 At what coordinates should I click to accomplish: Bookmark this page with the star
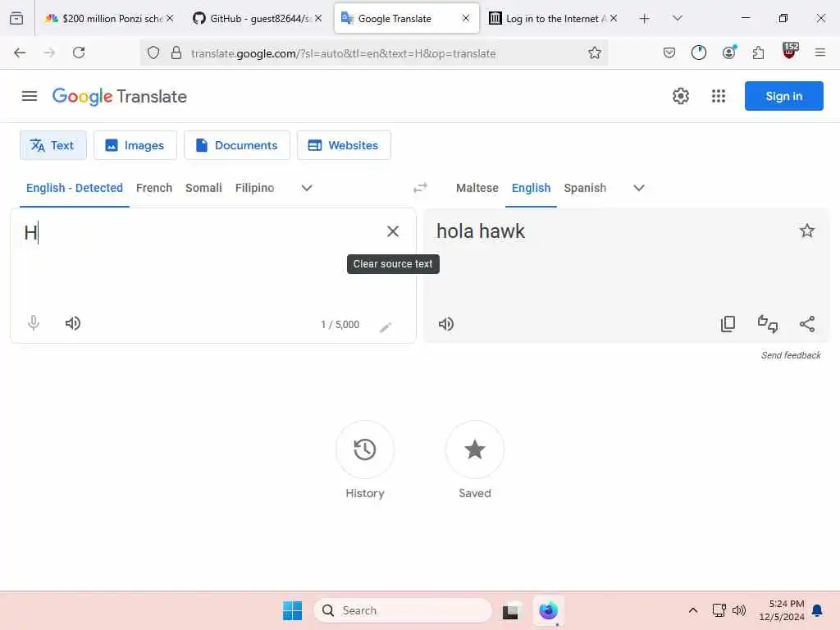(x=594, y=52)
